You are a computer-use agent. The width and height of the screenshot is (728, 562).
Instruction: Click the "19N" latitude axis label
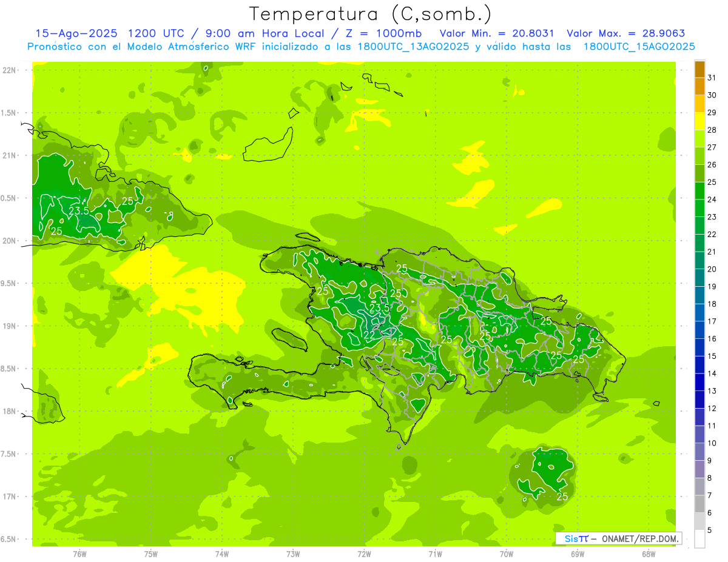point(10,326)
